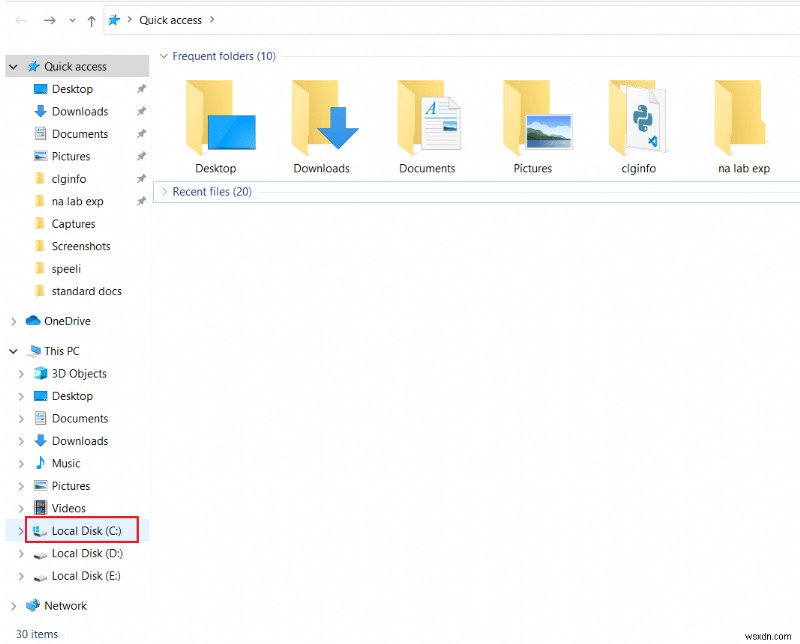The image size is (800, 644).
Task: Click pin icon next to sidebar Pictures
Action: click(x=141, y=156)
